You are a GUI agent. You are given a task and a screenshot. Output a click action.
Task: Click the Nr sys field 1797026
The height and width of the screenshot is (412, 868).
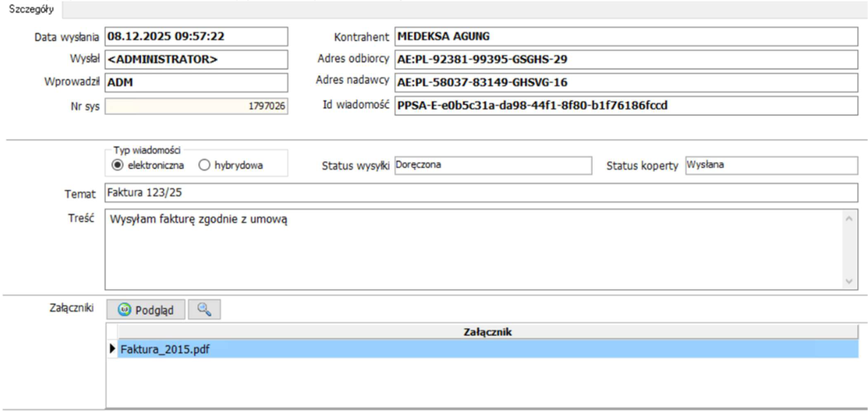tap(197, 106)
